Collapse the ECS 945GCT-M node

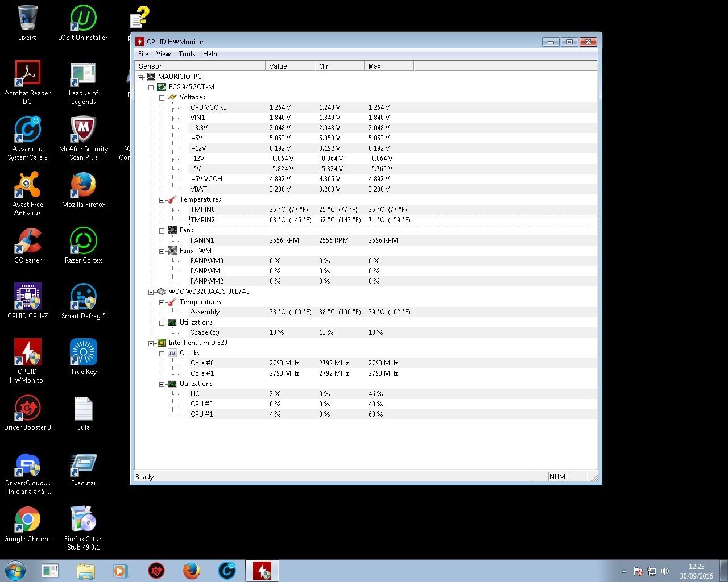click(x=151, y=87)
